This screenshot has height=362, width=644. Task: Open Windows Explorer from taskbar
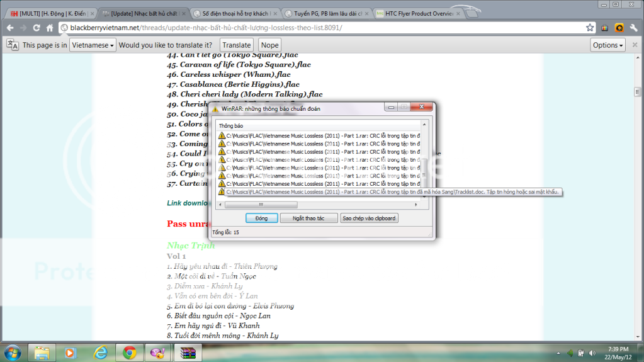pos(42,353)
